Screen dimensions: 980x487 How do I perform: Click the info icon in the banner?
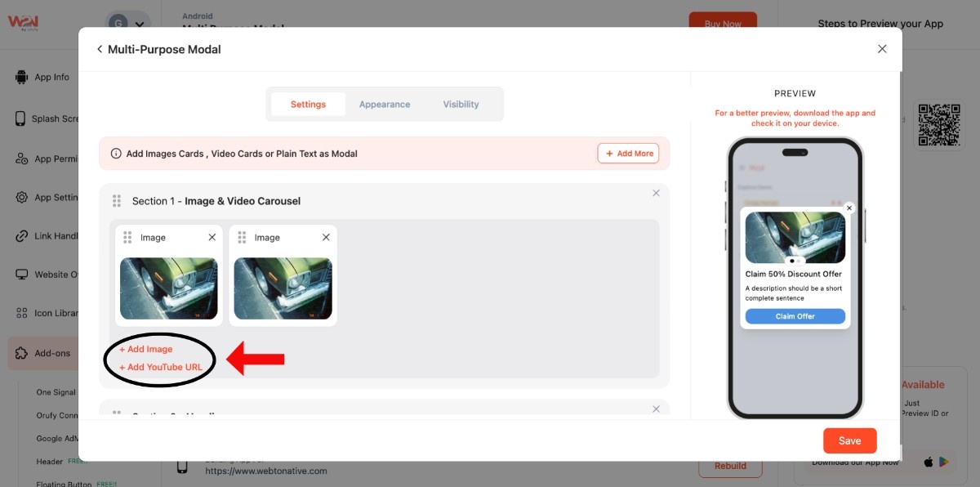pyautogui.click(x=116, y=154)
